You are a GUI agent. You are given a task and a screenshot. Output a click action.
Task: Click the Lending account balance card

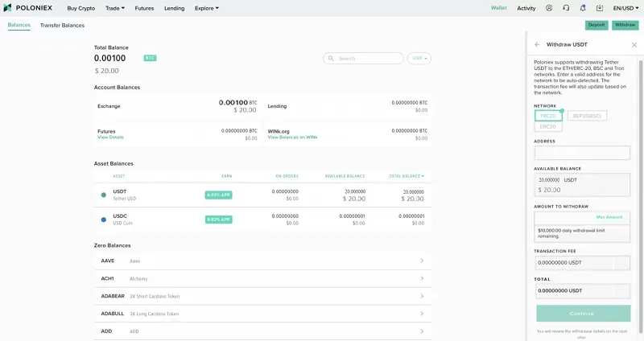(x=348, y=106)
